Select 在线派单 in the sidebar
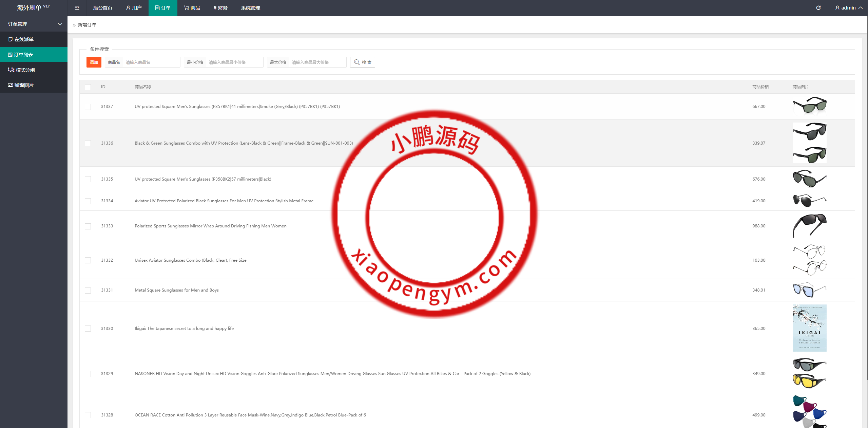The image size is (868, 428). coord(24,39)
